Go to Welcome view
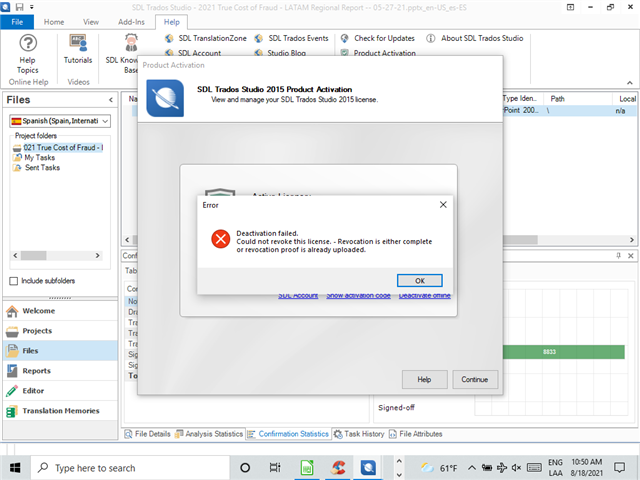Screen dimensions: 640x480 click(60, 311)
